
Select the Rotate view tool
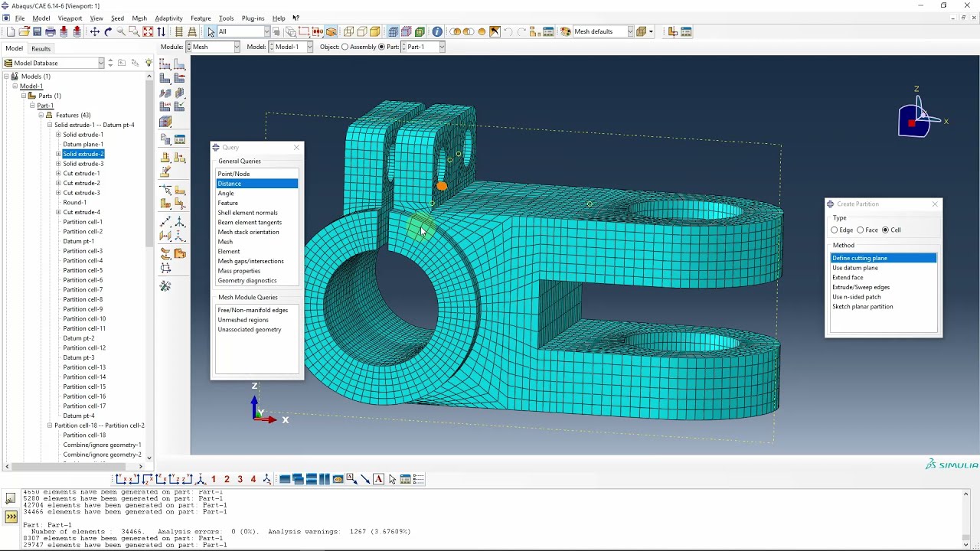(108, 31)
